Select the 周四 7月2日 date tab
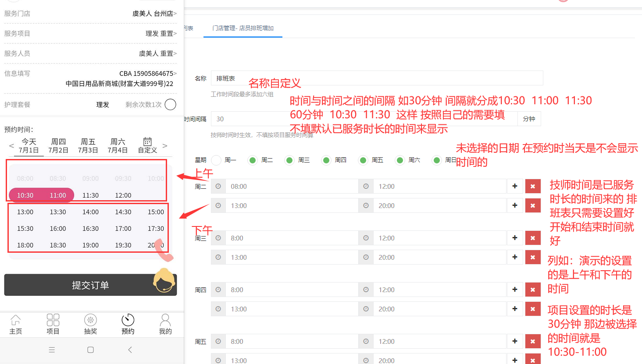Image resolution: width=642 pixels, height=364 pixels. 58,146
